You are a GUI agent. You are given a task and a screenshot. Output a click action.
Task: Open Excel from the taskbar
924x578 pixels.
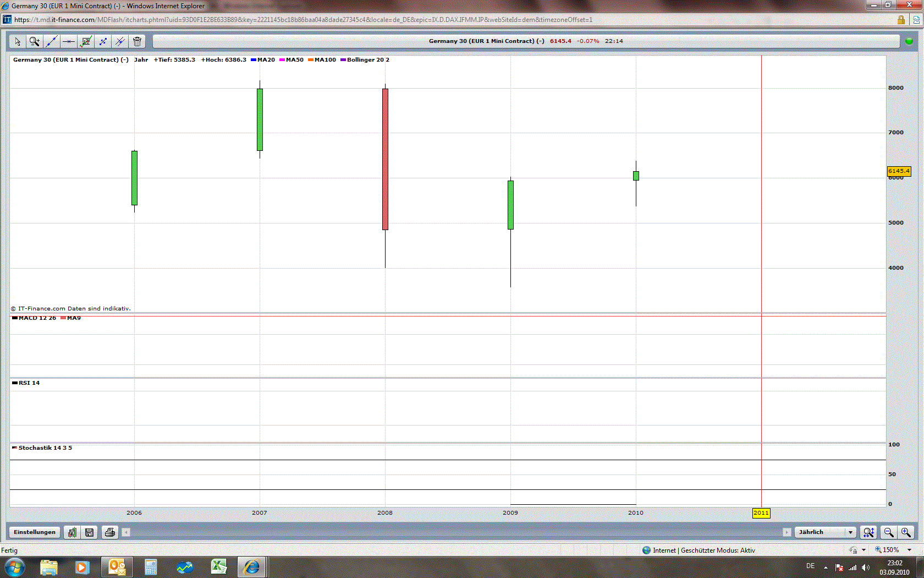(x=219, y=567)
